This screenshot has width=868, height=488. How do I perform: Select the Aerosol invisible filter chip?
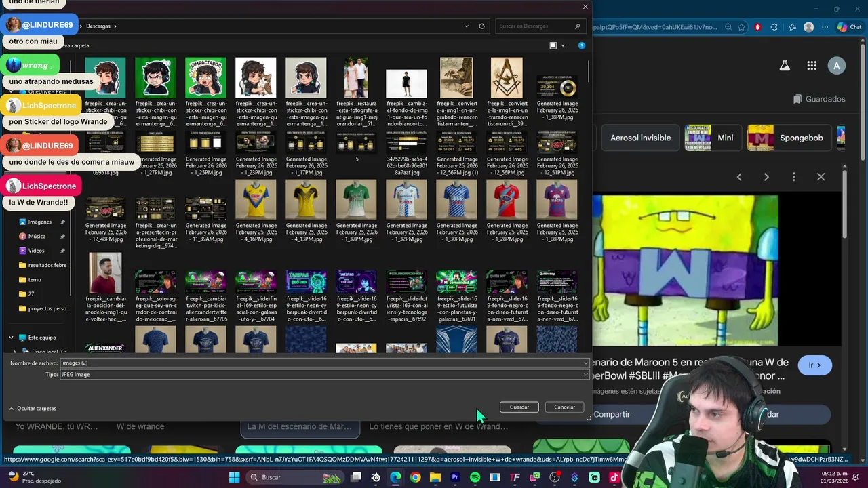click(x=640, y=138)
